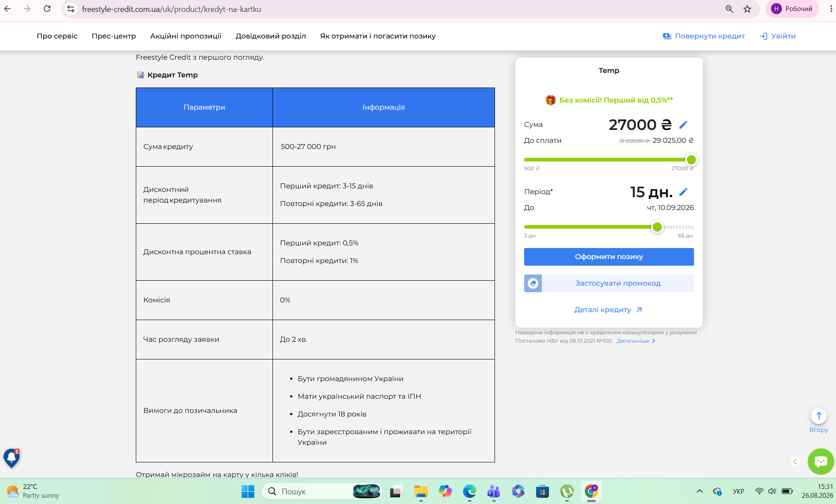Screen dimensions: 836x504
Task: Open volume control in system tray
Action: click(x=772, y=491)
